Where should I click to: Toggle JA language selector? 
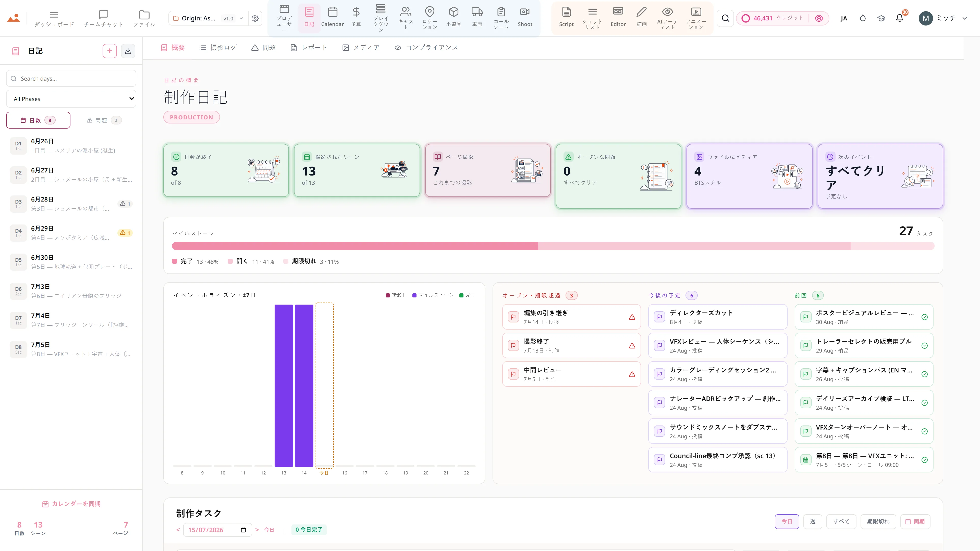844,18
